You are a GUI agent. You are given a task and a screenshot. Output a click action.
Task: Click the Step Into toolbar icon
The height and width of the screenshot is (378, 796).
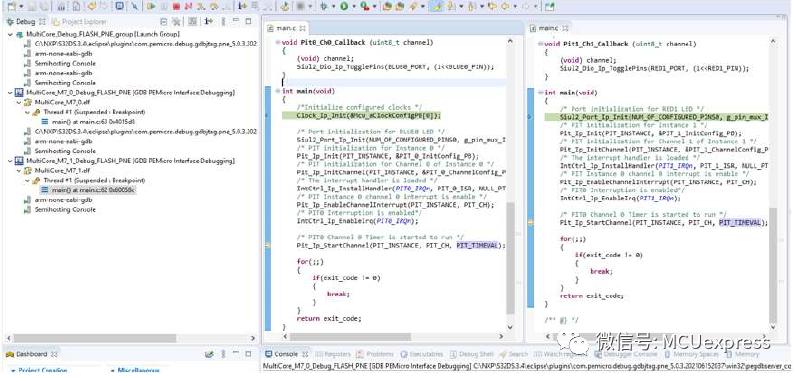201,7
